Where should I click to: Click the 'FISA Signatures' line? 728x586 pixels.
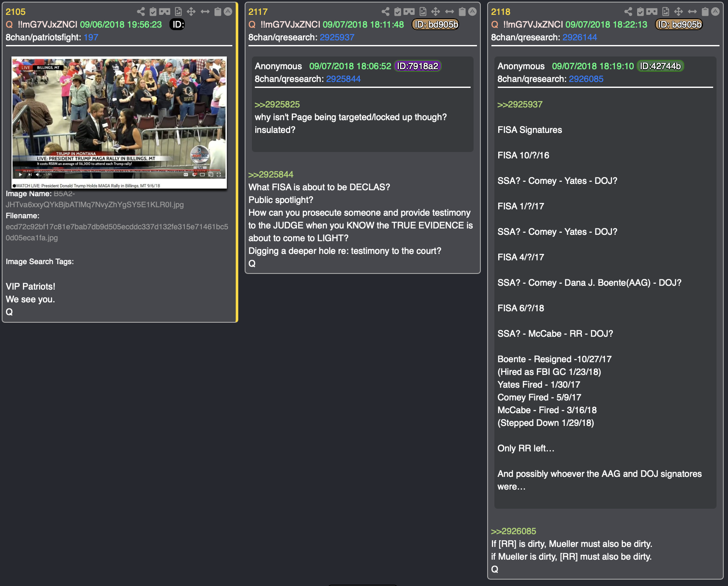[x=530, y=130]
